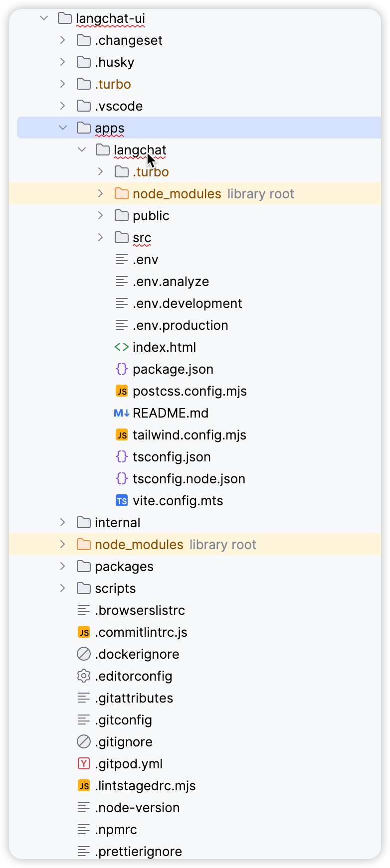The image size is (390, 868).
Task: Select the public folder under langchat
Action: tap(151, 216)
